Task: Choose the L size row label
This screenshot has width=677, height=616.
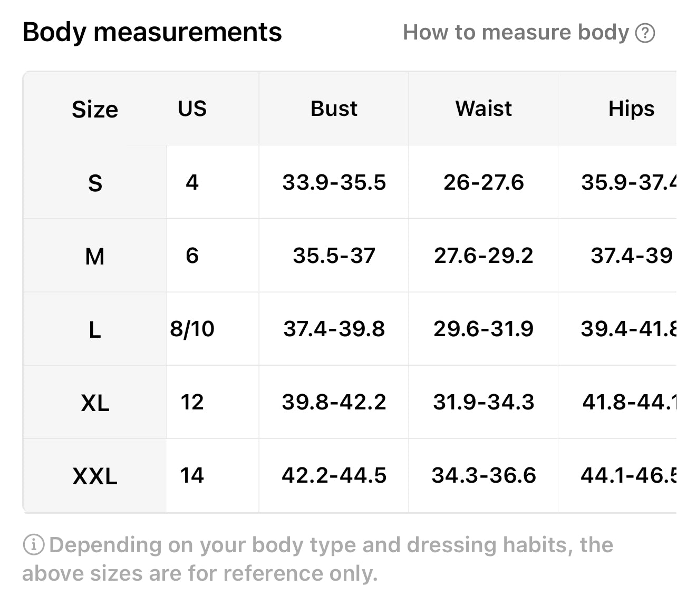Action: coord(95,330)
